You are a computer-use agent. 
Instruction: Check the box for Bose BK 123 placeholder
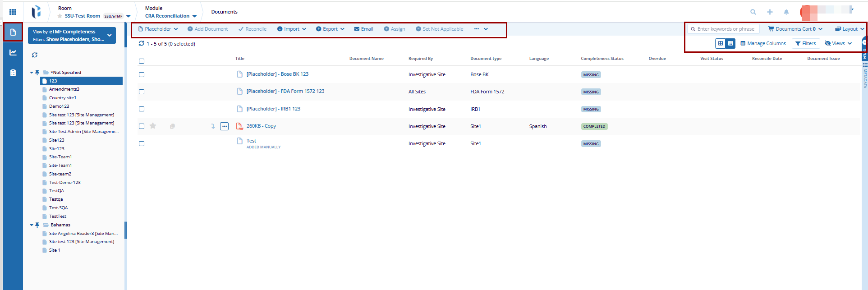coord(142,75)
